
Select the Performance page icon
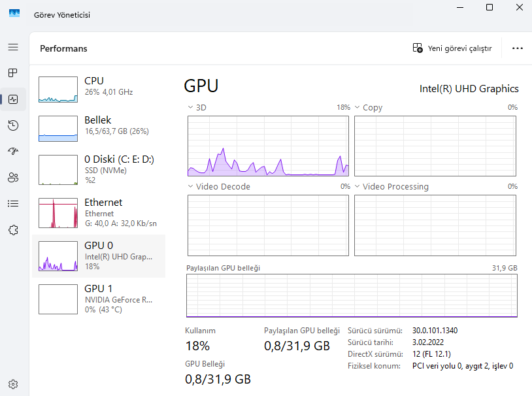pyautogui.click(x=13, y=99)
